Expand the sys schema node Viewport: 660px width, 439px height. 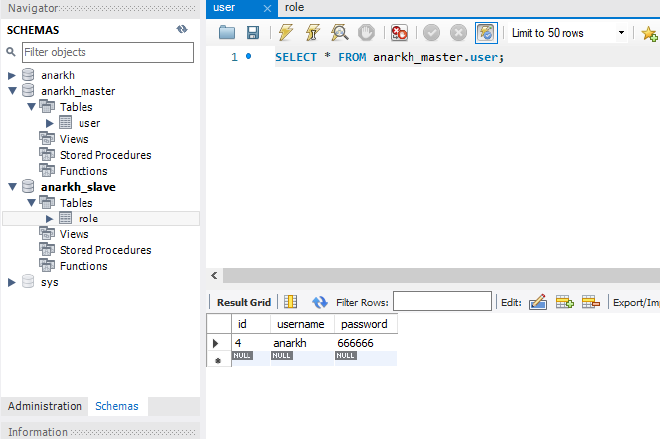click(x=12, y=282)
